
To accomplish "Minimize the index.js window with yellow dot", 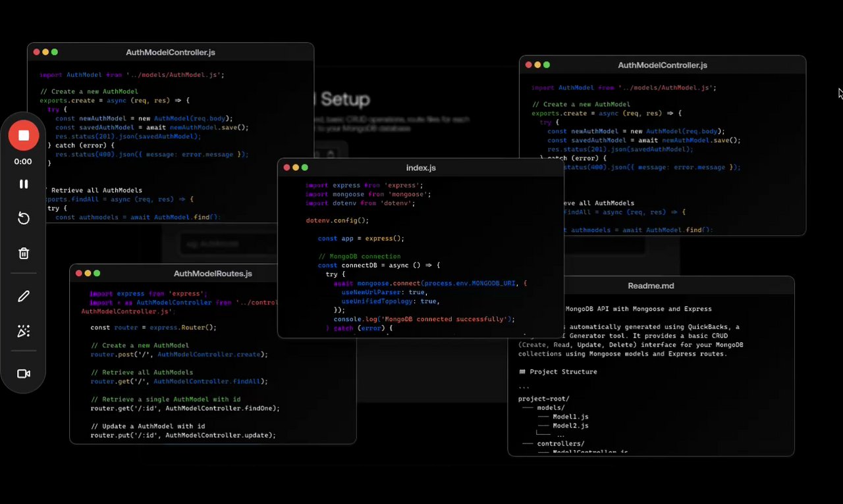I will (296, 168).
